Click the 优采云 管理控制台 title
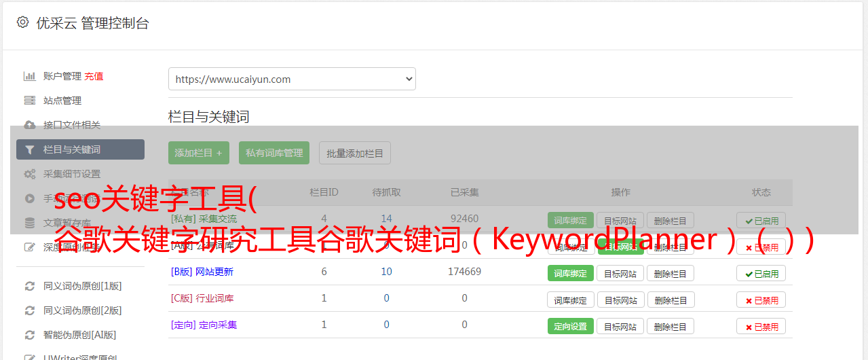This screenshot has width=868, height=360. [x=92, y=23]
